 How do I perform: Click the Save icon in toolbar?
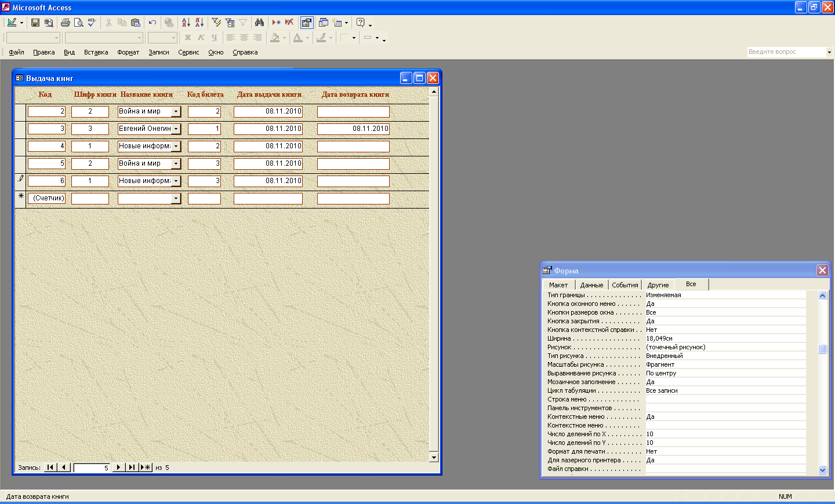point(35,23)
